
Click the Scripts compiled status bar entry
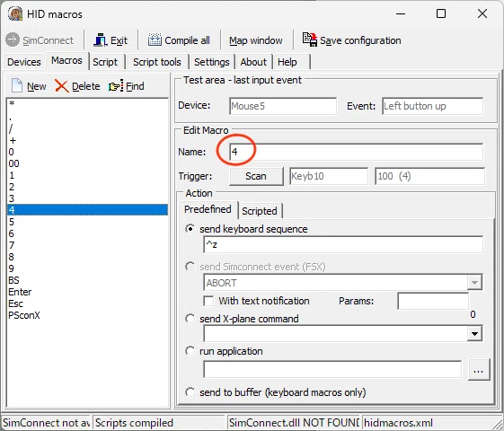point(159,422)
